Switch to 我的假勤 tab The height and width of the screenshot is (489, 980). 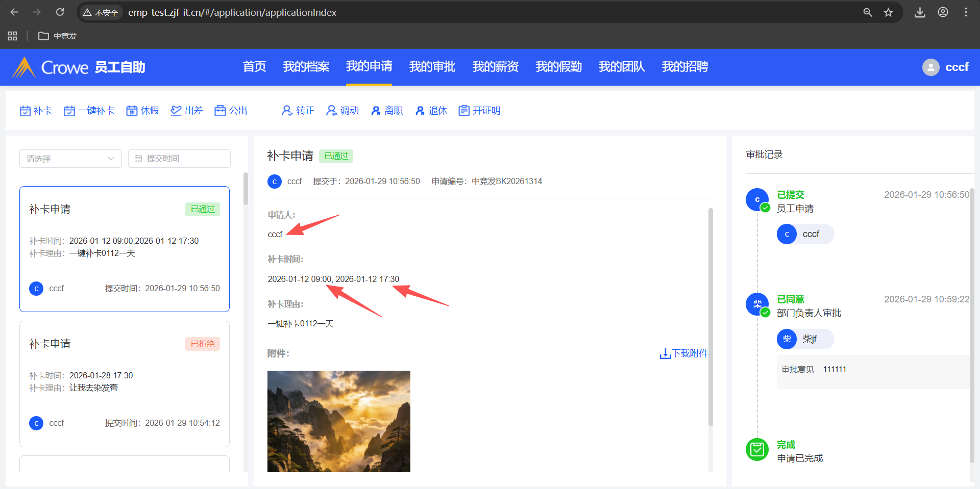click(559, 67)
